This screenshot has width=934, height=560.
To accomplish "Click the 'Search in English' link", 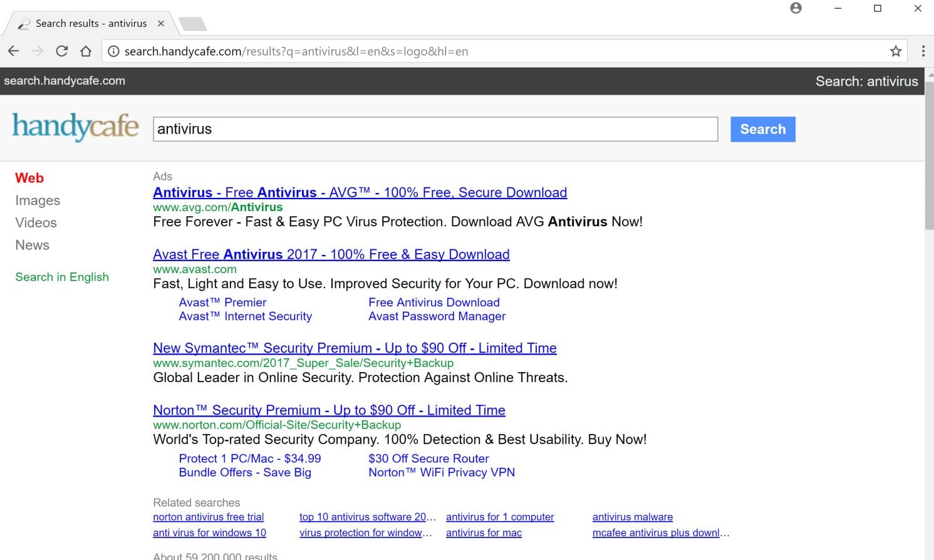I will tap(62, 277).
